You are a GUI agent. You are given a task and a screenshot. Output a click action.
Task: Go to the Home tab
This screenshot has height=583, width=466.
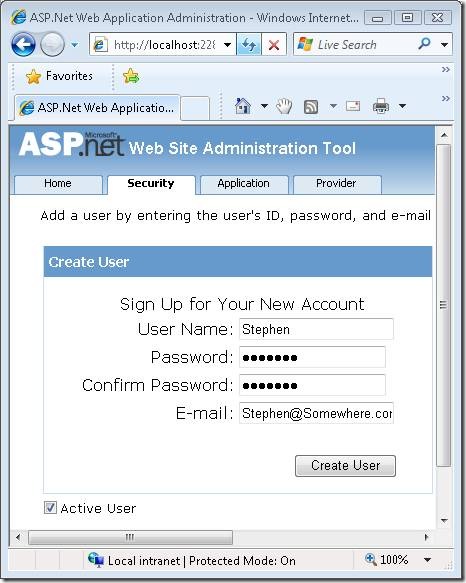tap(58, 184)
